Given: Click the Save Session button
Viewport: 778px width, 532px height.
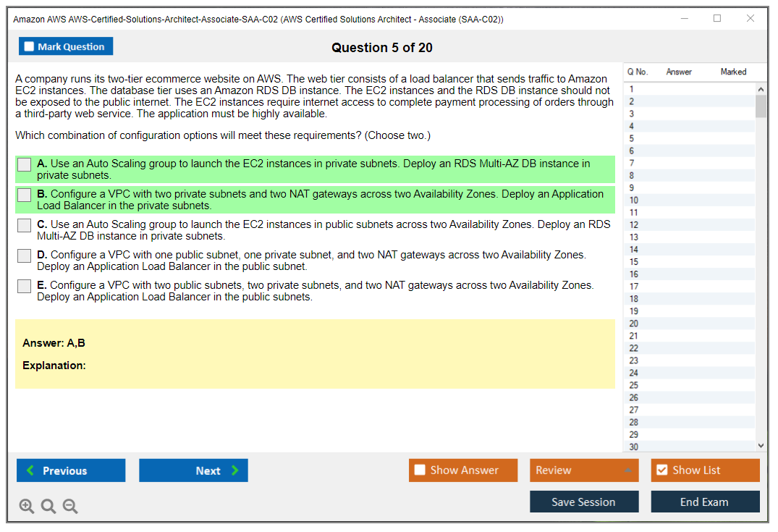Looking at the screenshot, I should (x=583, y=502).
